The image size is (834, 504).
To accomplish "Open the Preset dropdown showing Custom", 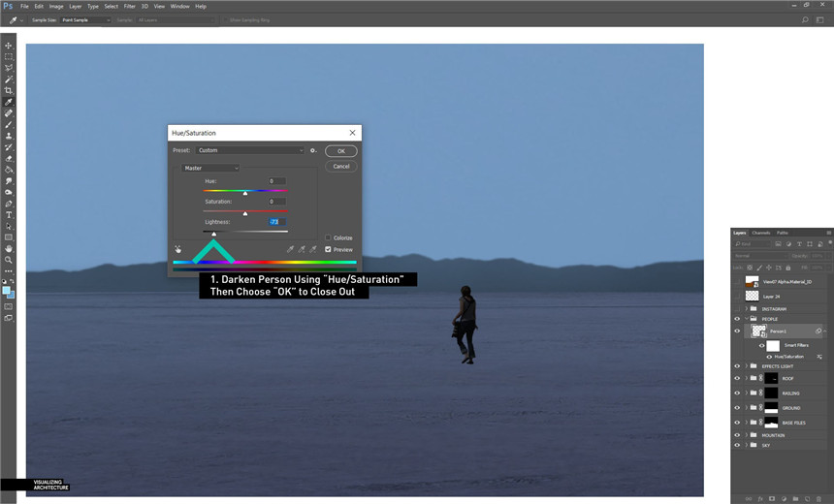I will tap(251, 150).
